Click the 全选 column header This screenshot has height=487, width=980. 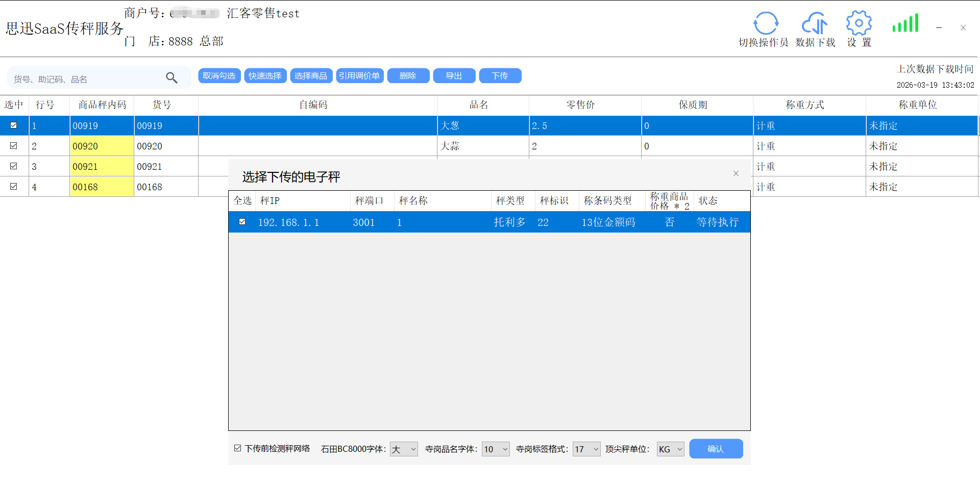pyautogui.click(x=242, y=201)
